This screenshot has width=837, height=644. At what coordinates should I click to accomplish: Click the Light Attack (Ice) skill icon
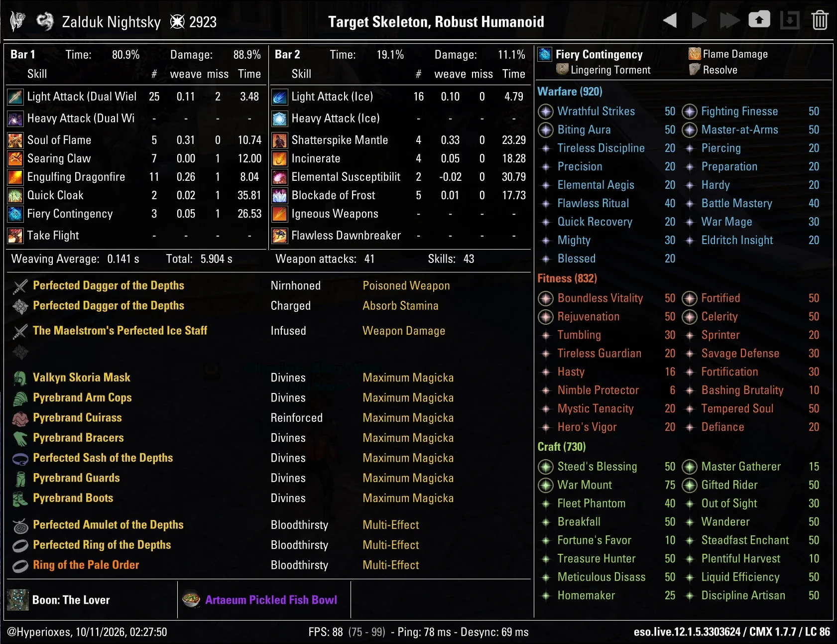(x=280, y=97)
